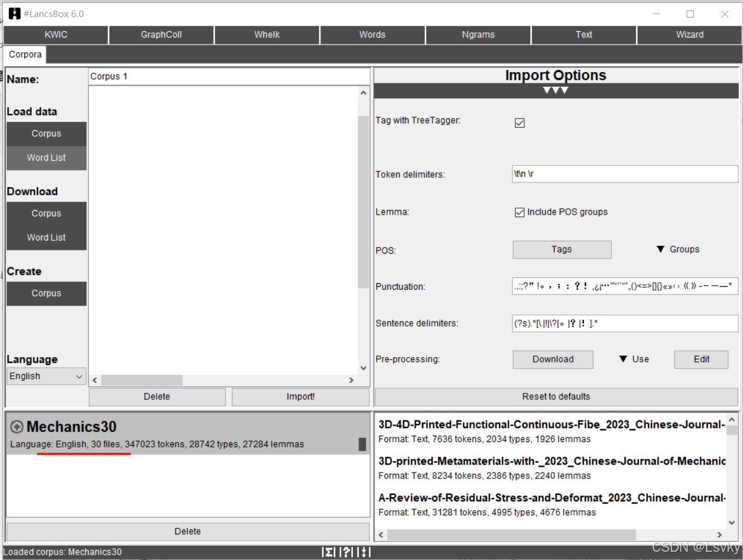Click the Pre-processing Download button
This screenshot has width=743, height=560.
pyautogui.click(x=553, y=359)
